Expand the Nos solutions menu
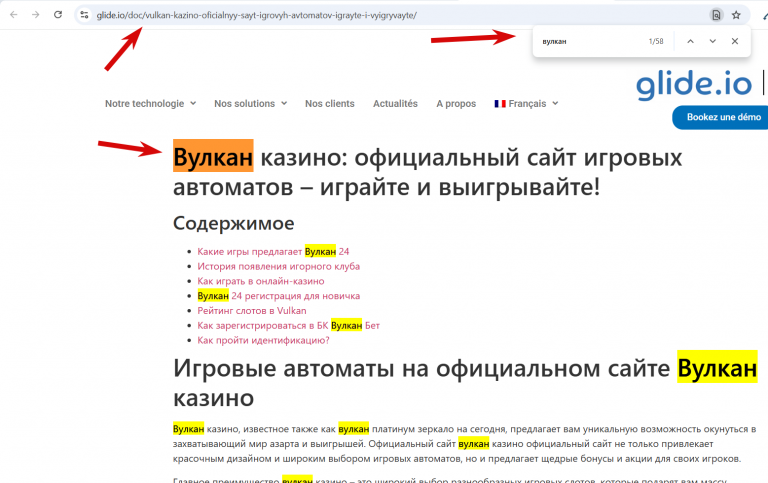 pyautogui.click(x=250, y=103)
